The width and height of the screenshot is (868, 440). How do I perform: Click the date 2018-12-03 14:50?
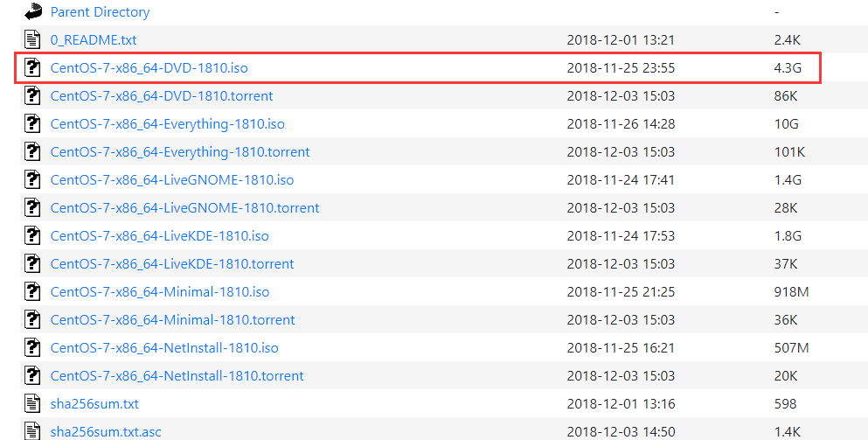[x=621, y=431]
